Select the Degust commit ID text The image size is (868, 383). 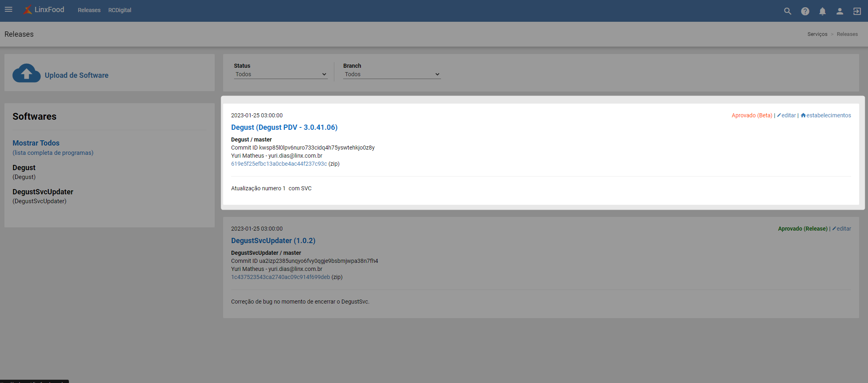click(303, 148)
